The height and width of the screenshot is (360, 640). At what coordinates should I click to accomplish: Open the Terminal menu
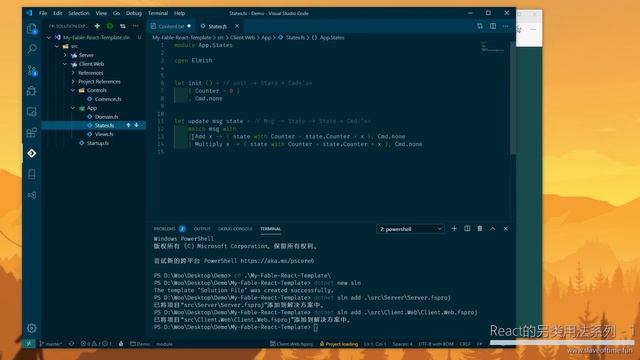point(158,13)
